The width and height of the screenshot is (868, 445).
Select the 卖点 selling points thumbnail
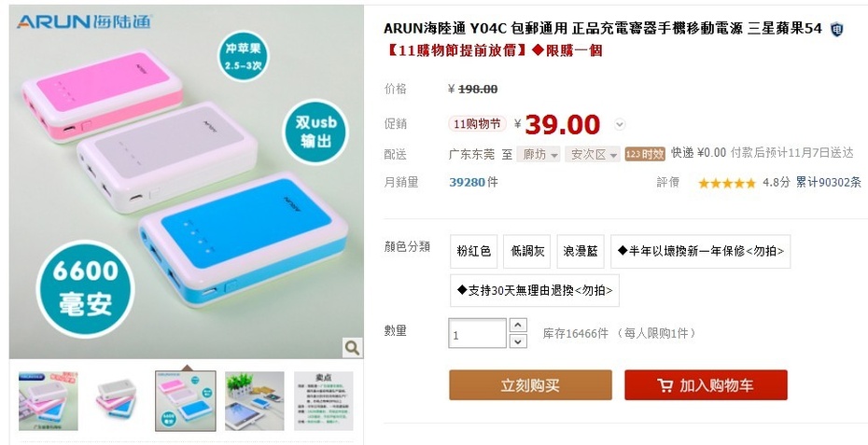(x=323, y=401)
